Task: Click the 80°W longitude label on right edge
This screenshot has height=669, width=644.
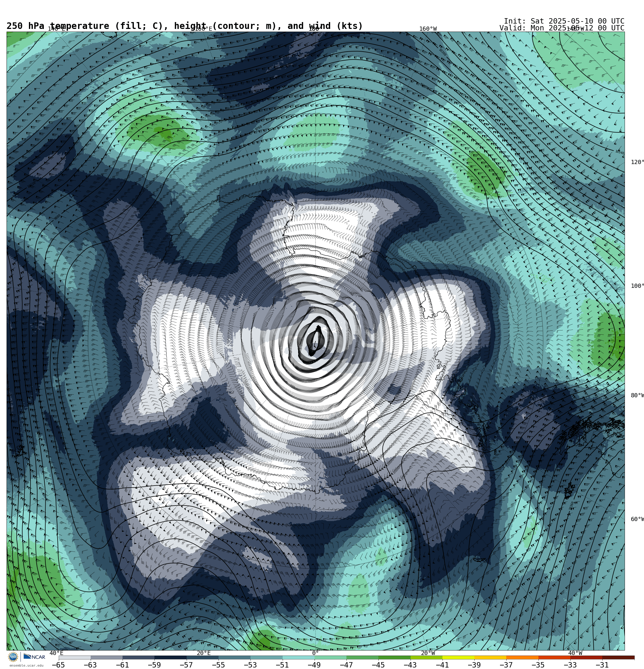Action: point(637,395)
